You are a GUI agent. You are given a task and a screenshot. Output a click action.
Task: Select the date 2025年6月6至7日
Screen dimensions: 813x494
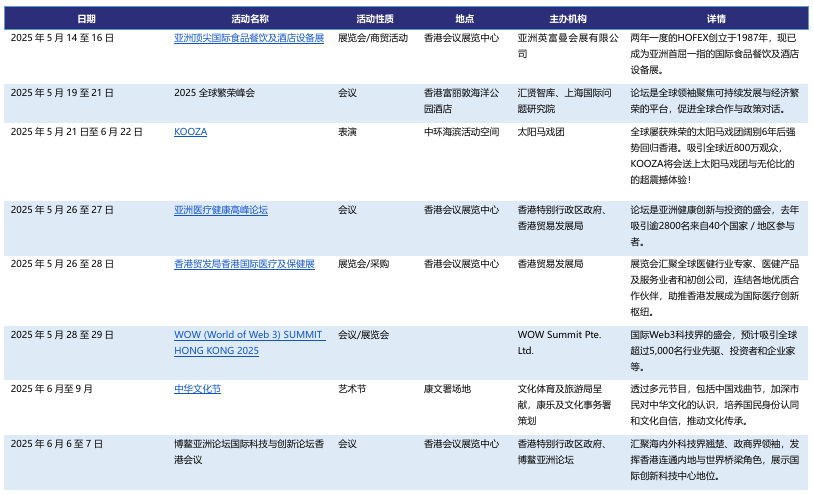[x=57, y=444]
